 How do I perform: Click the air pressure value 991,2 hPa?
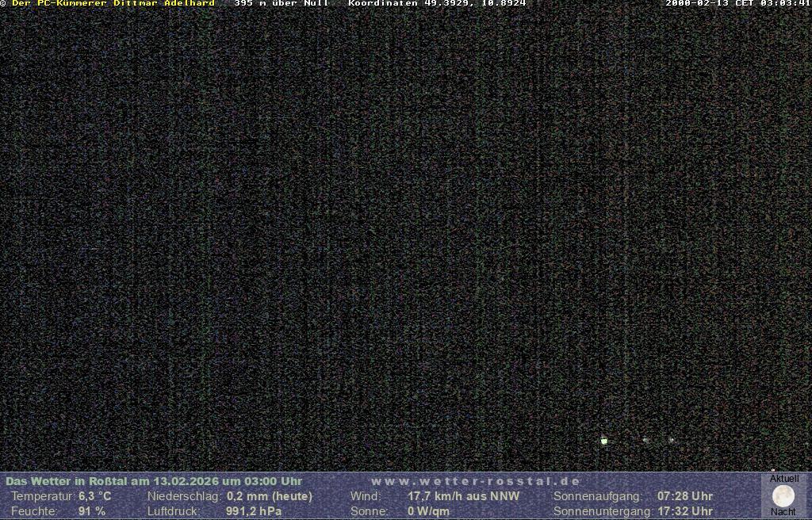254,511
